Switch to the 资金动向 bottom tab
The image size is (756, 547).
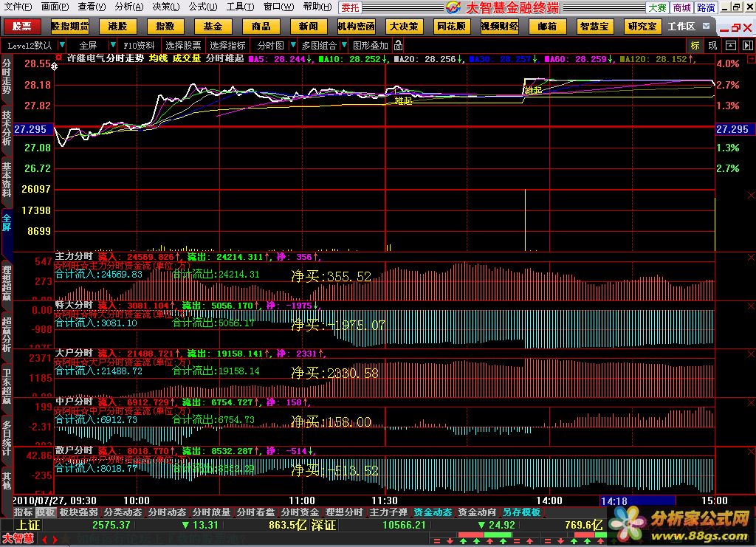477,512
